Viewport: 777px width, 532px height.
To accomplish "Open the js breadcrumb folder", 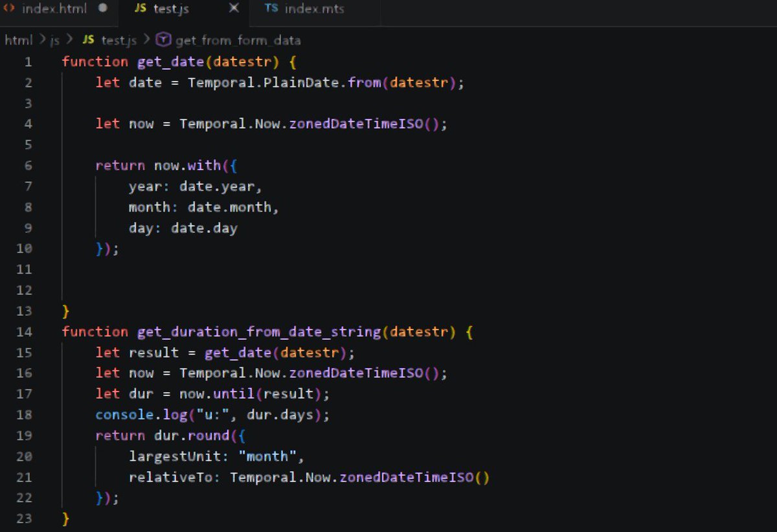I will tap(55, 40).
